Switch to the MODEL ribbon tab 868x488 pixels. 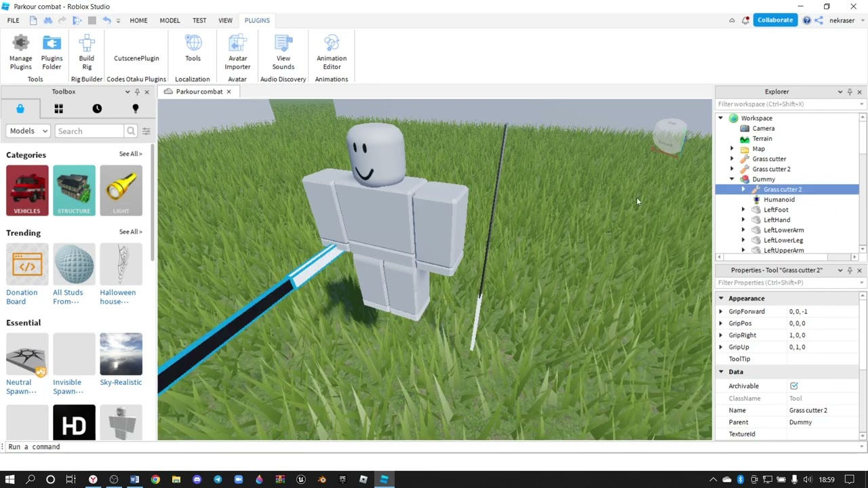[170, 20]
